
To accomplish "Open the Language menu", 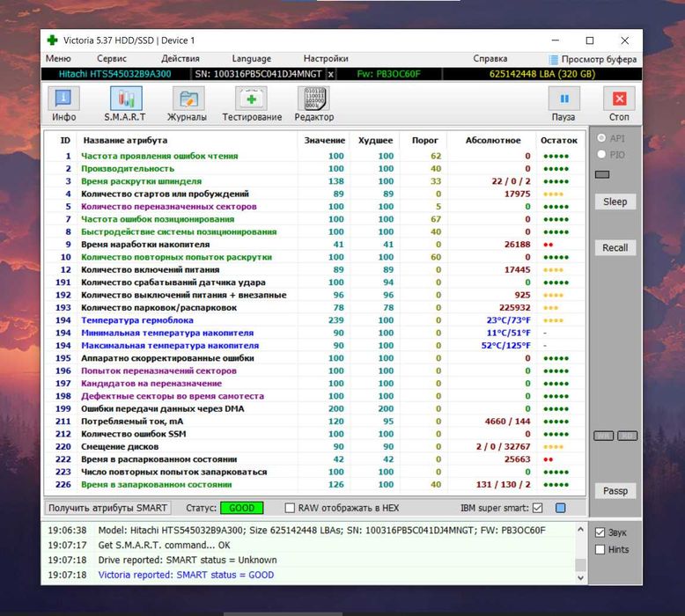I will pyautogui.click(x=251, y=58).
